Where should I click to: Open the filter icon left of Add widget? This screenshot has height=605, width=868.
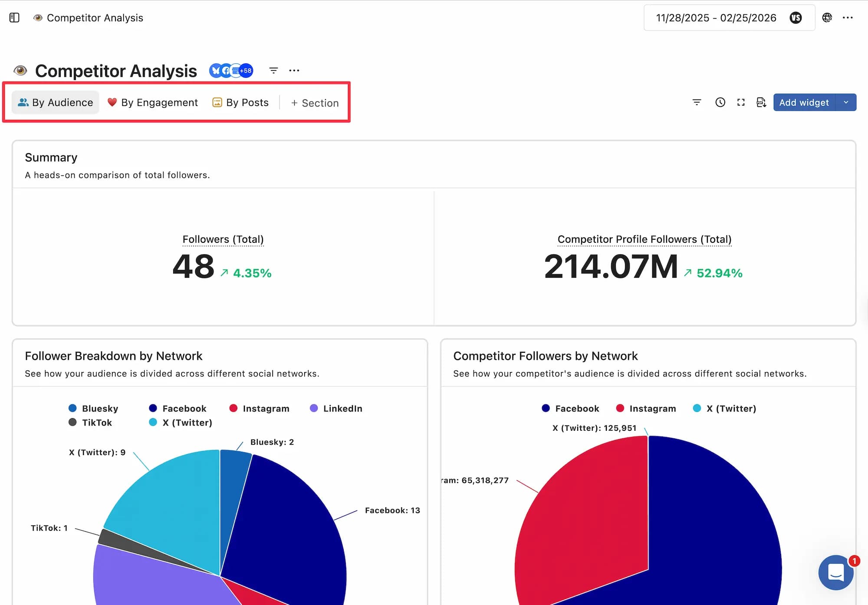click(697, 102)
